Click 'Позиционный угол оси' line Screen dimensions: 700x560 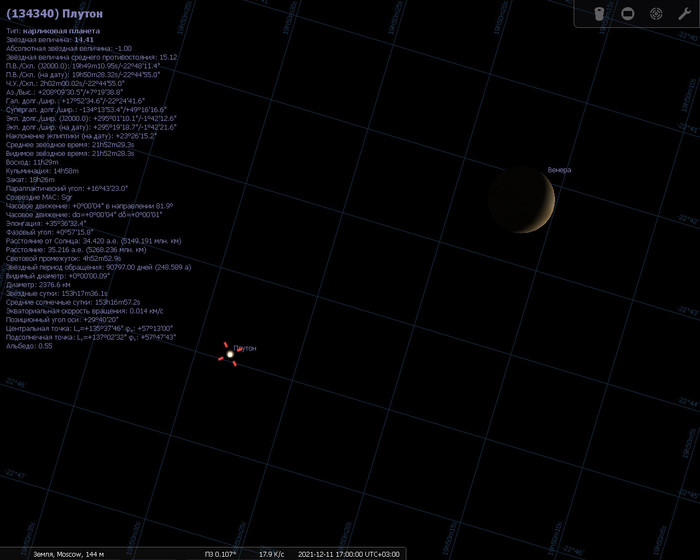[x=62, y=320]
